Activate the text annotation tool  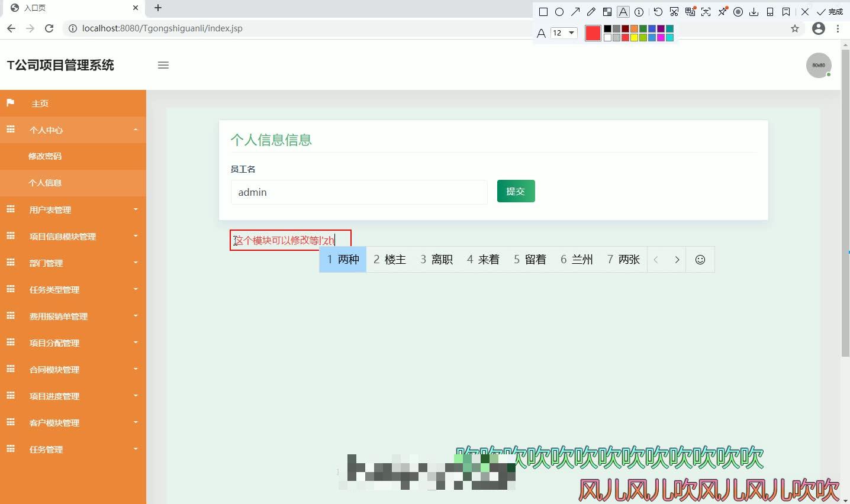(x=623, y=11)
